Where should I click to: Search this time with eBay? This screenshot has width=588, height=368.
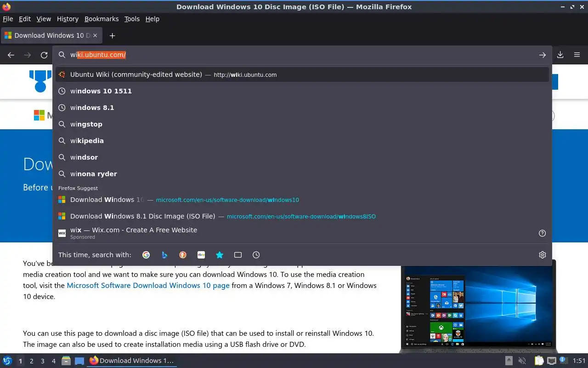point(201,255)
